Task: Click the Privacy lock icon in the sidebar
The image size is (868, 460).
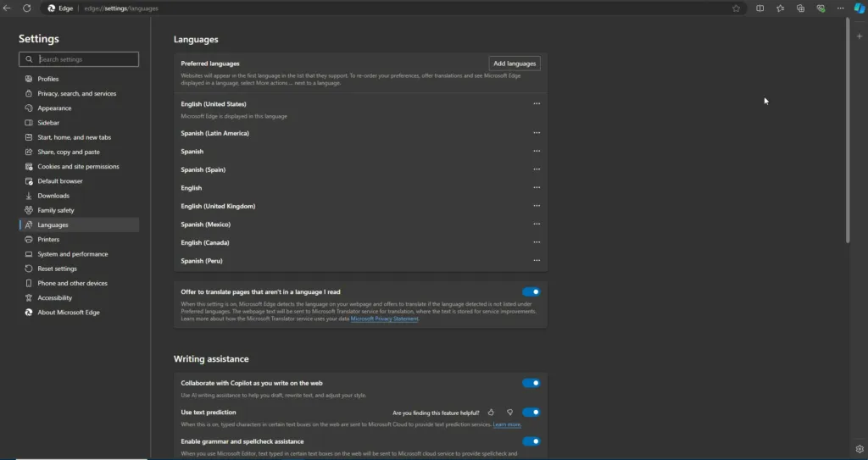Action: pyautogui.click(x=29, y=93)
